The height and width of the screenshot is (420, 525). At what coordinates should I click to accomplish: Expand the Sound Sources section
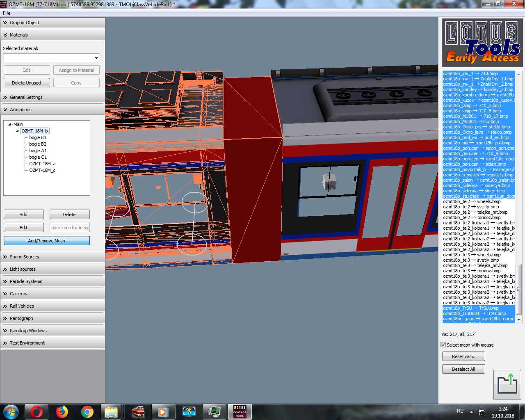[25, 257]
